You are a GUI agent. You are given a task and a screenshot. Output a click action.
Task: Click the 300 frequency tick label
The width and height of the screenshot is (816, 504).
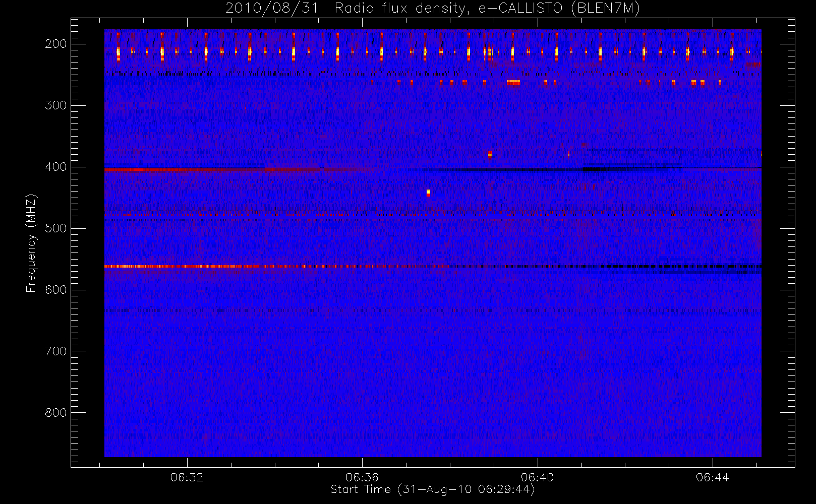point(56,105)
